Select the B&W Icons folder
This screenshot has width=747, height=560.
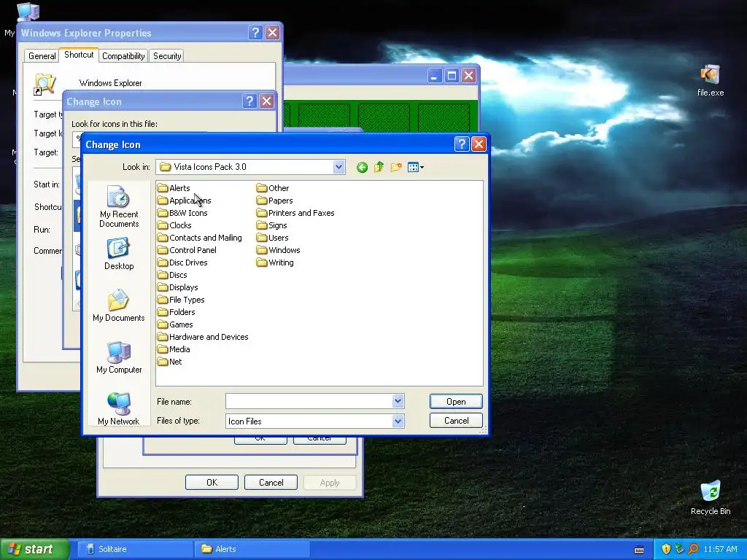(182, 213)
